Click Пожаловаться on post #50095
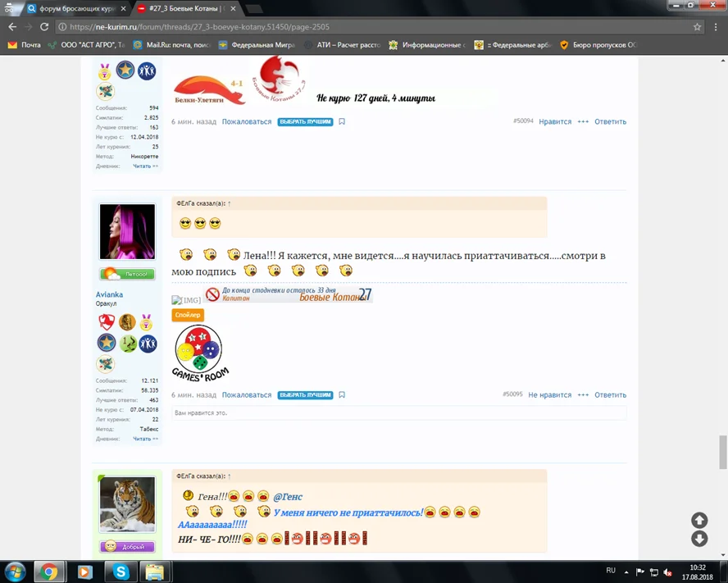This screenshot has height=583, width=728. 247,395
